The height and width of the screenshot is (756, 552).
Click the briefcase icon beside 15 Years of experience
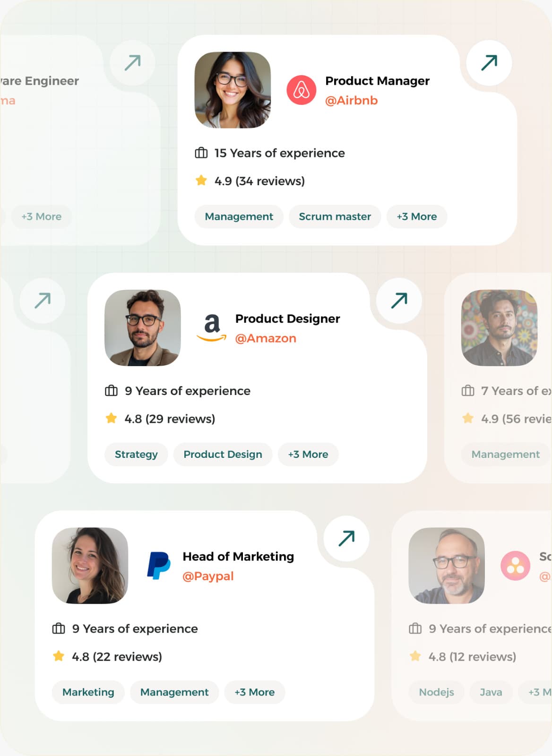click(x=201, y=153)
